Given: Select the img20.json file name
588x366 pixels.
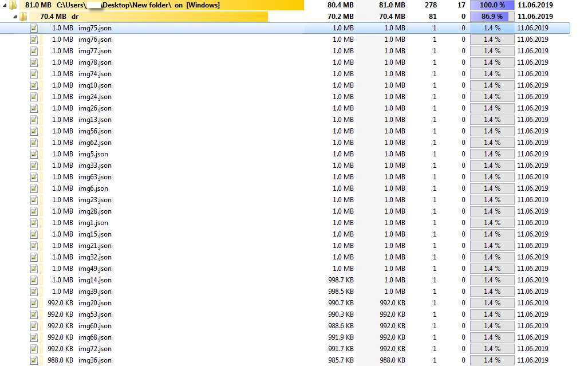Looking at the screenshot, I should pyautogui.click(x=95, y=303).
